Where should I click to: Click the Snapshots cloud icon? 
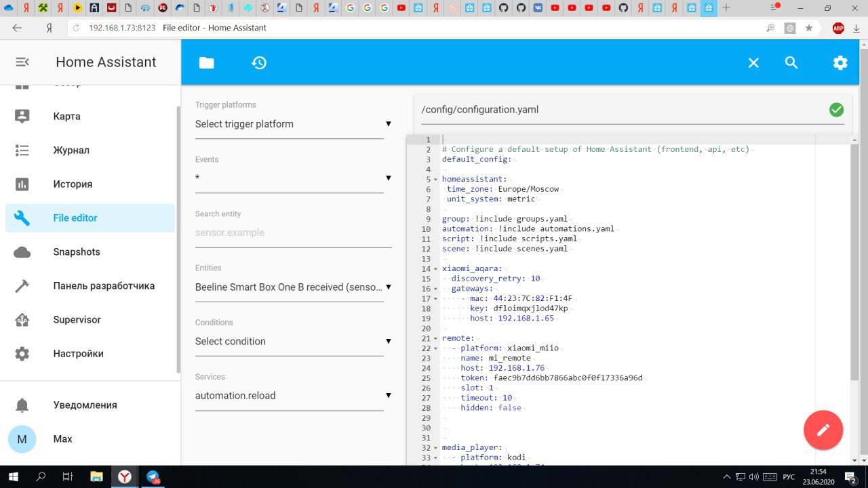tap(22, 252)
